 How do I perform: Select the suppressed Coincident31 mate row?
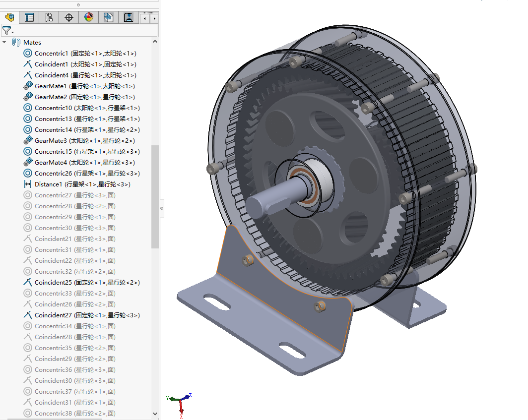pyautogui.click(x=69, y=402)
